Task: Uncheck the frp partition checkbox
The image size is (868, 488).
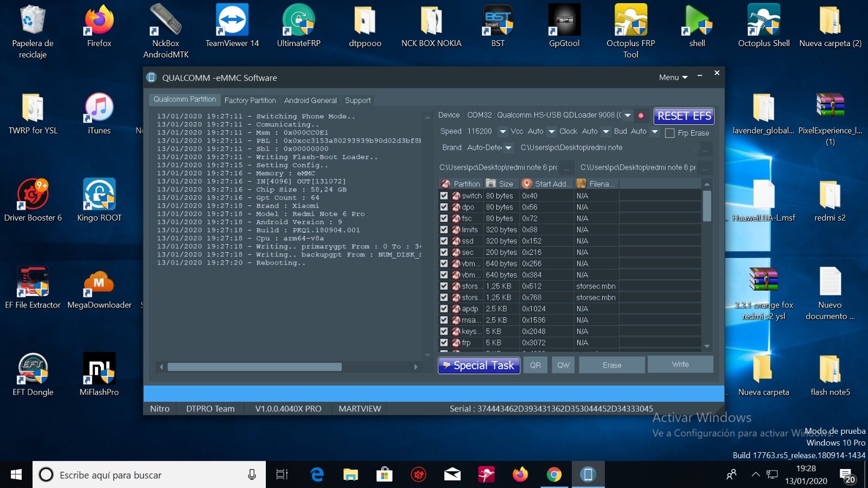Action: 444,343
